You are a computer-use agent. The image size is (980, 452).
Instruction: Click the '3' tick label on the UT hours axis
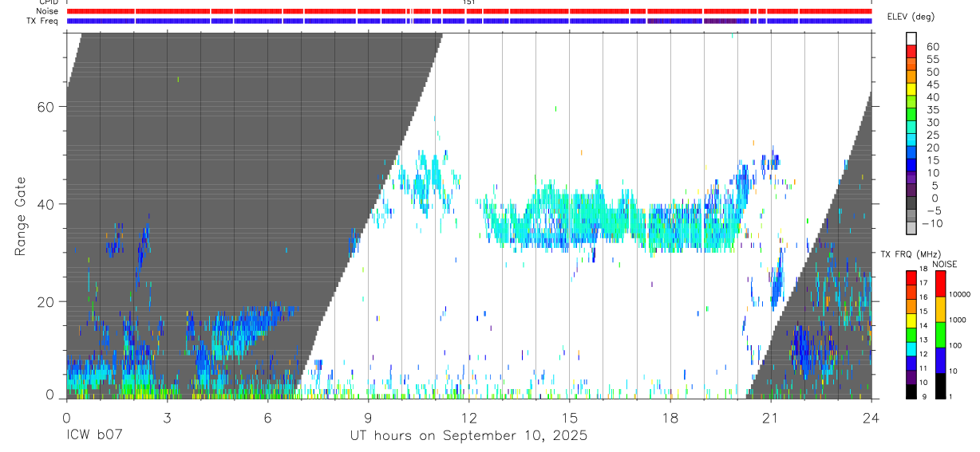[167, 417]
